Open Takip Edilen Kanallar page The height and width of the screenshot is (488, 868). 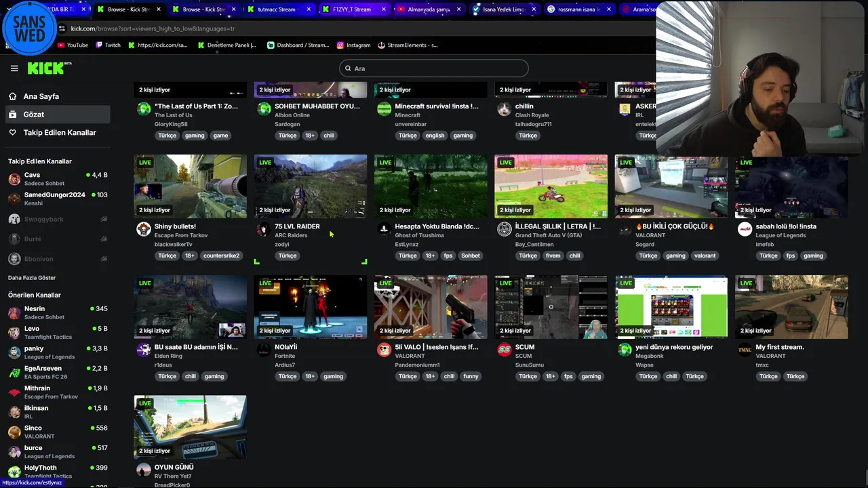pyautogui.click(x=57, y=133)
